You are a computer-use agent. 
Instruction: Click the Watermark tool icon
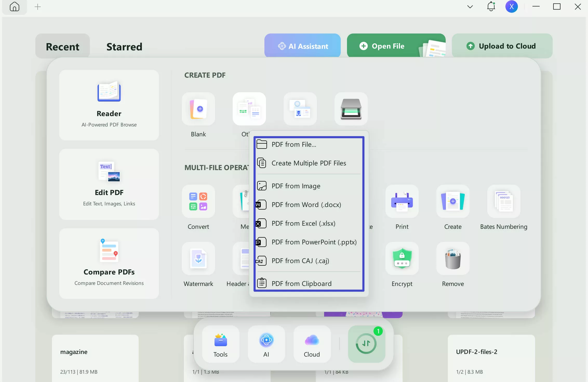coord(198,258)
